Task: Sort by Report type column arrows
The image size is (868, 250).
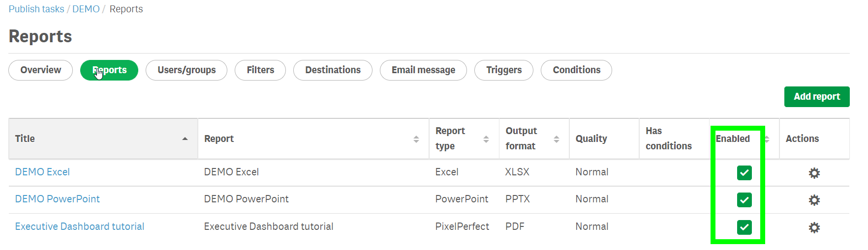Action: (x=486, y=139)
